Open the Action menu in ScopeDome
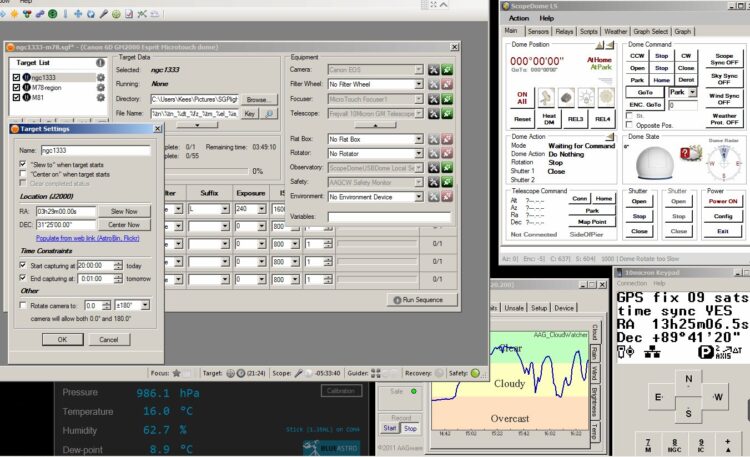Image resolution: width=750 pixels, height=457 pixels. pos(518,18)
